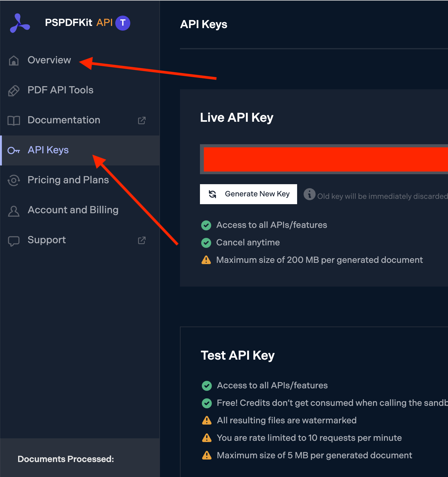Go to the Overview page
This screenshot has width=448, height=477.
[x=49, y=60]
